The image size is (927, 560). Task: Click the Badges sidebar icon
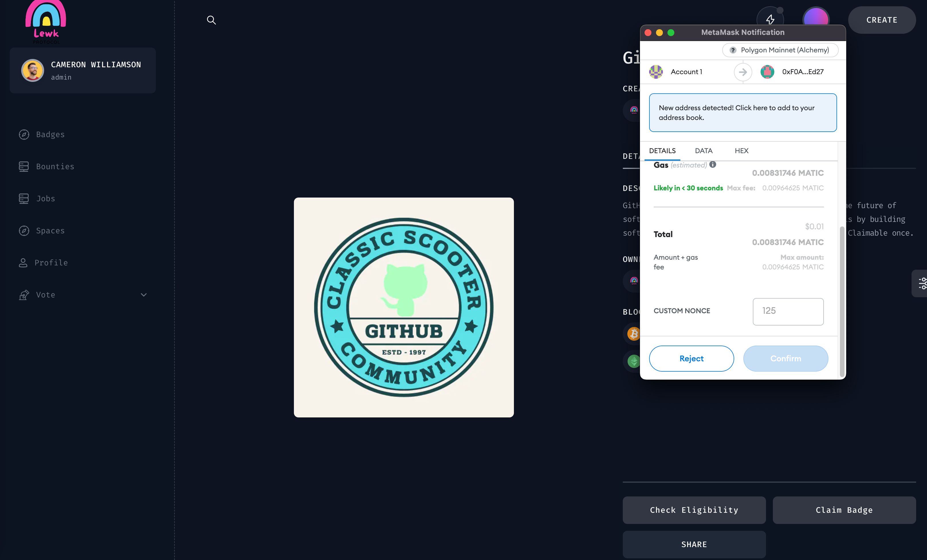pos(23,134)
